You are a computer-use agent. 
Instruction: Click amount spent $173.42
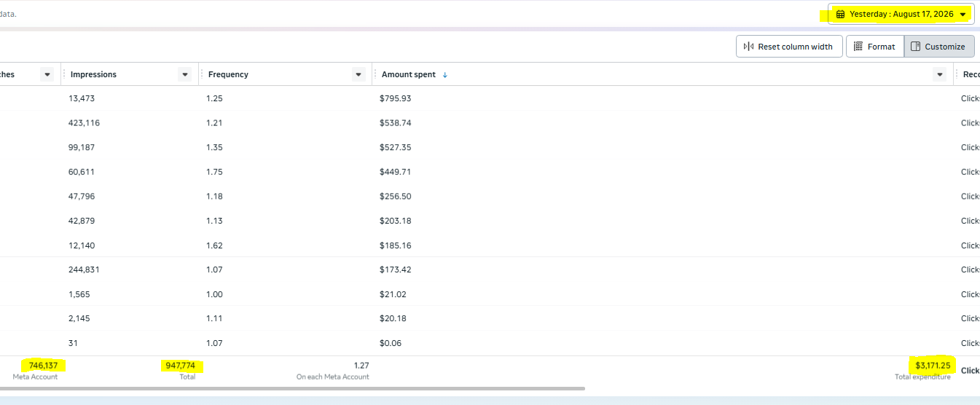pos(395,270)
